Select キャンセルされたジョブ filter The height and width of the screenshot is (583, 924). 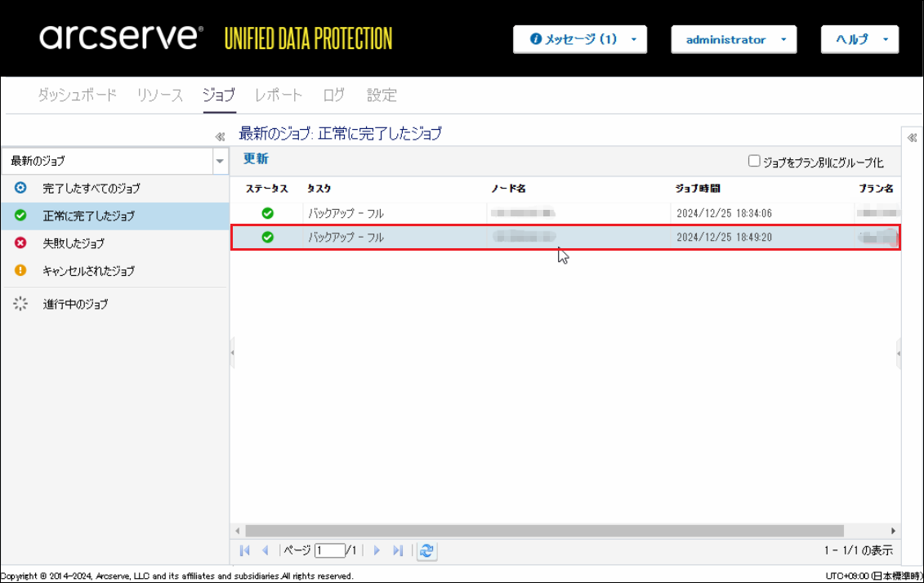[x=88, y=270]
